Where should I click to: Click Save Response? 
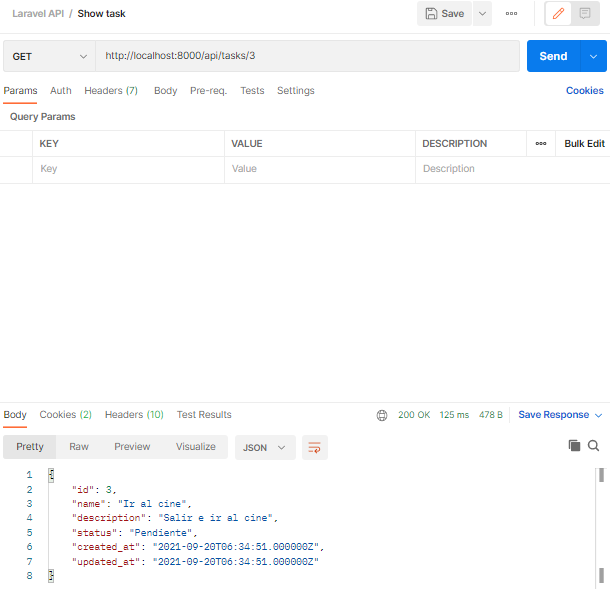click(553, 415)
